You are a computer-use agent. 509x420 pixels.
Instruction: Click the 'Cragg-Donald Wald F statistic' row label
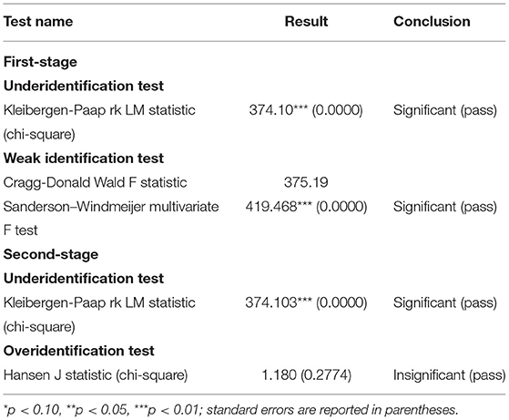pos(95,182)
